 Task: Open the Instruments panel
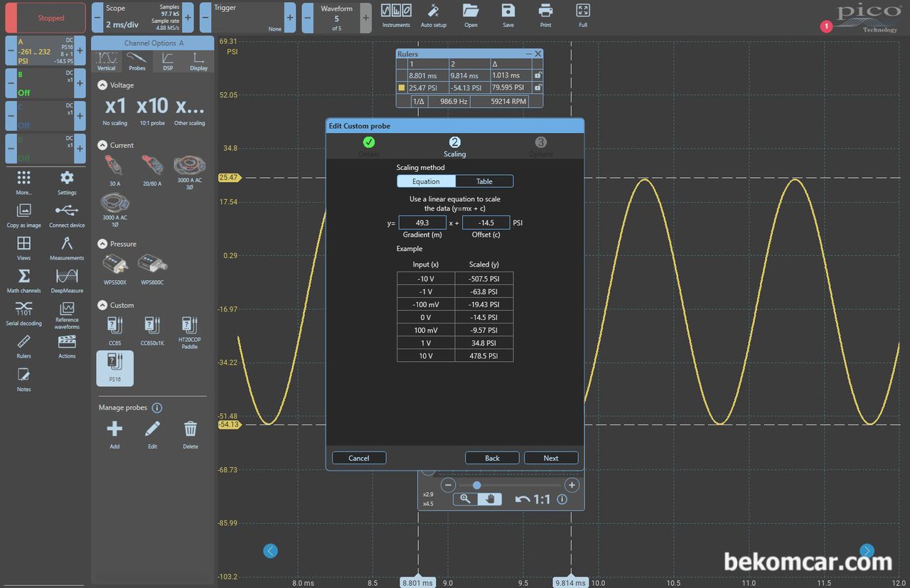tap(396, 15)
